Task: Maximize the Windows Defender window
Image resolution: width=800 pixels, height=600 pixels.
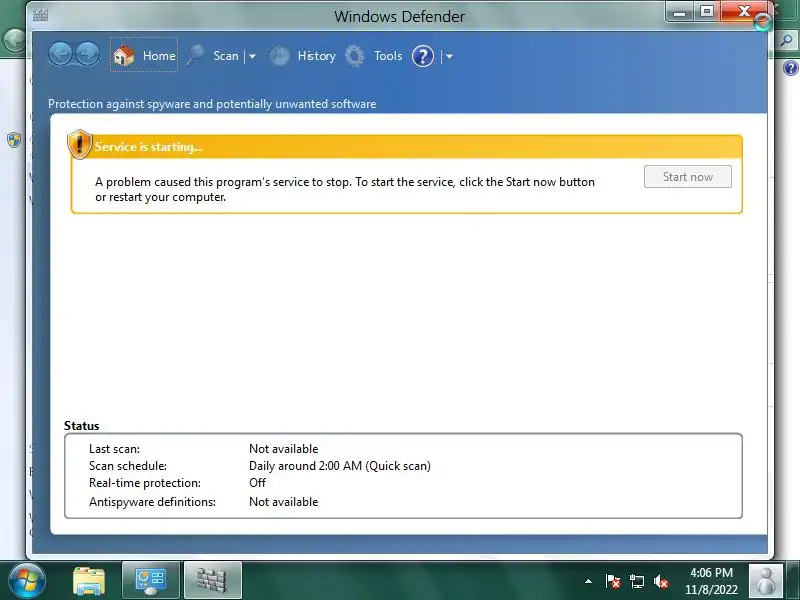Action: pyautogui.click(x=707, y=11)
